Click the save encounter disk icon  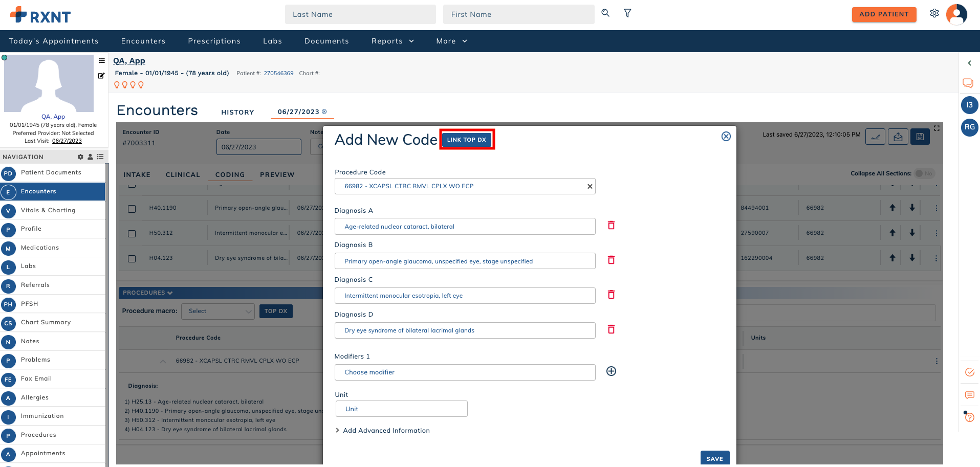click(x=920, y=137)
